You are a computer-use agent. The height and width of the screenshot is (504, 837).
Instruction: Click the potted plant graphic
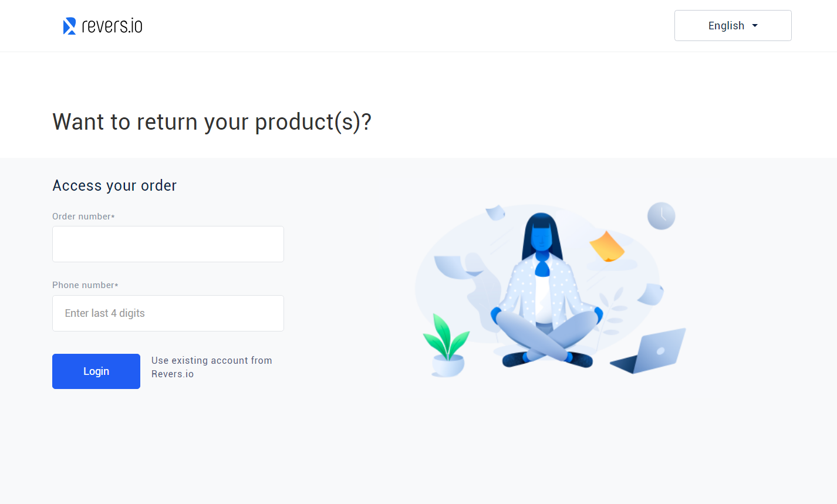click(448, 349)
